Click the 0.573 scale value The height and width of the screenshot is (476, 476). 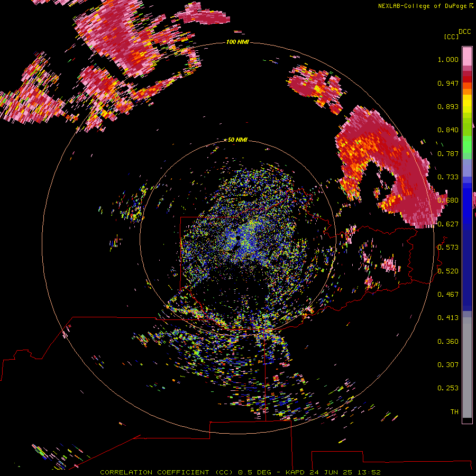448,248
